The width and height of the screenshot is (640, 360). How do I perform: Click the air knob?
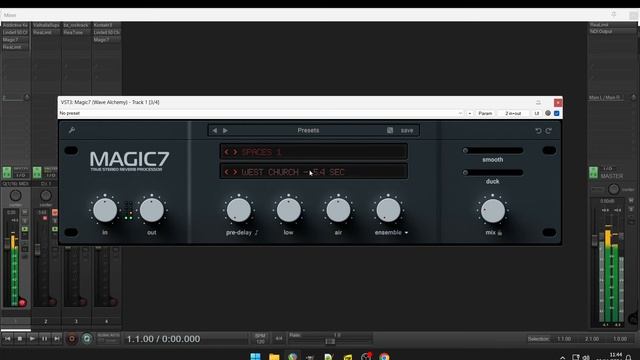tap(338, 211)
